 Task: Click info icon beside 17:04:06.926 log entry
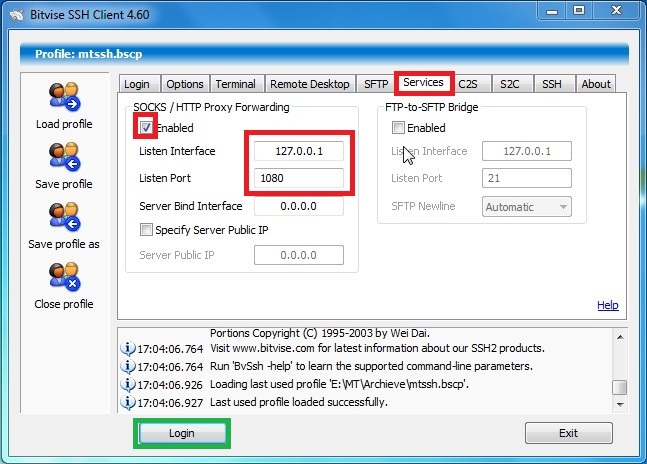128,384
